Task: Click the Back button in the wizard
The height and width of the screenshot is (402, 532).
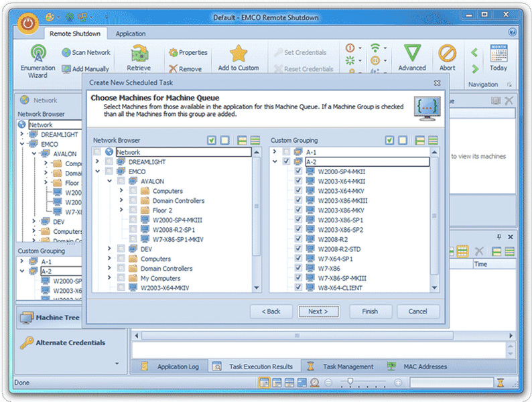Action: pyautogui.click(x=271, y=312)
